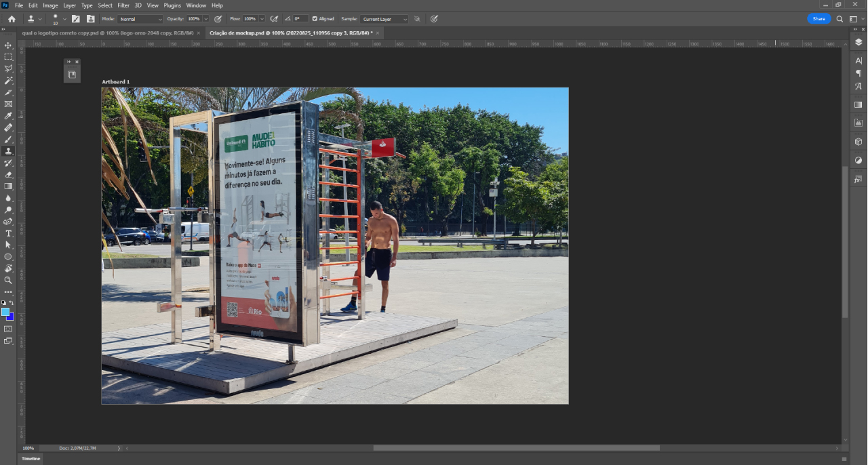868x465 pixels.
Task: Select the Polygonal Lasso tool
Action: pos(8,68)
